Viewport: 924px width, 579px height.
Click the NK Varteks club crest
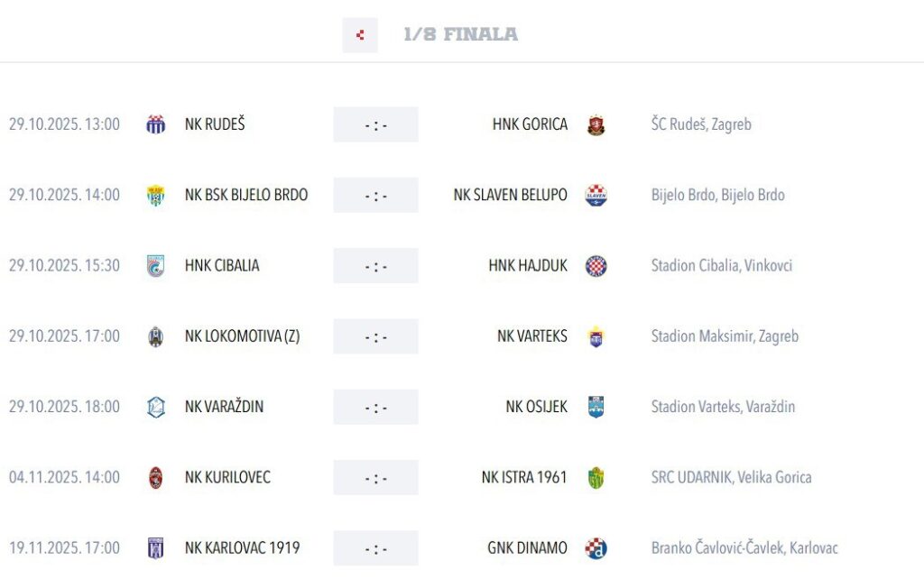(596, 336)
